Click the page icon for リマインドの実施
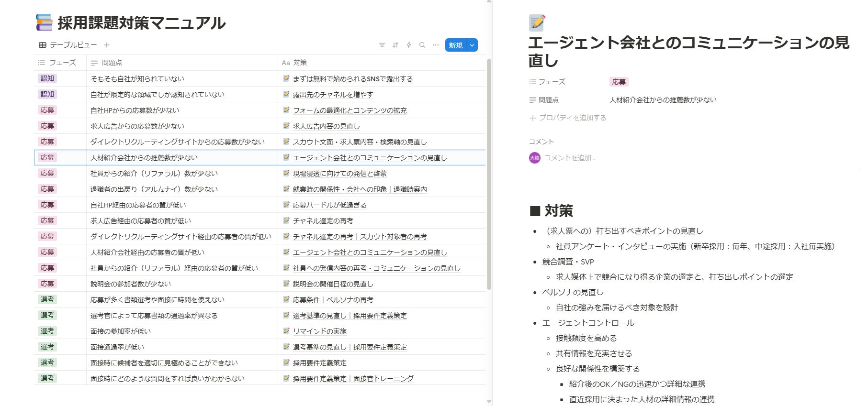 (286, 331)
